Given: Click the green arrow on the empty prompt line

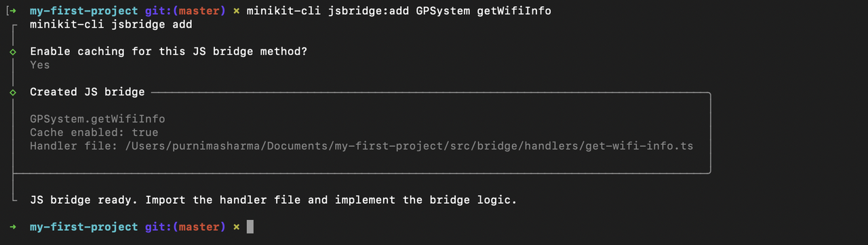Looking at the screenshot, I should tap(14, 227).
